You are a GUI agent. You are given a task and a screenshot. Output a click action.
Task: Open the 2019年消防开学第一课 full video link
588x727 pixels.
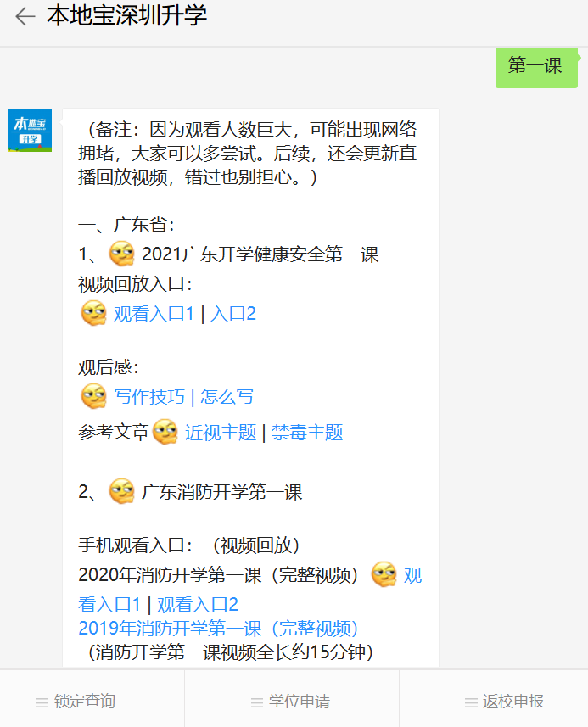point(218,629)
